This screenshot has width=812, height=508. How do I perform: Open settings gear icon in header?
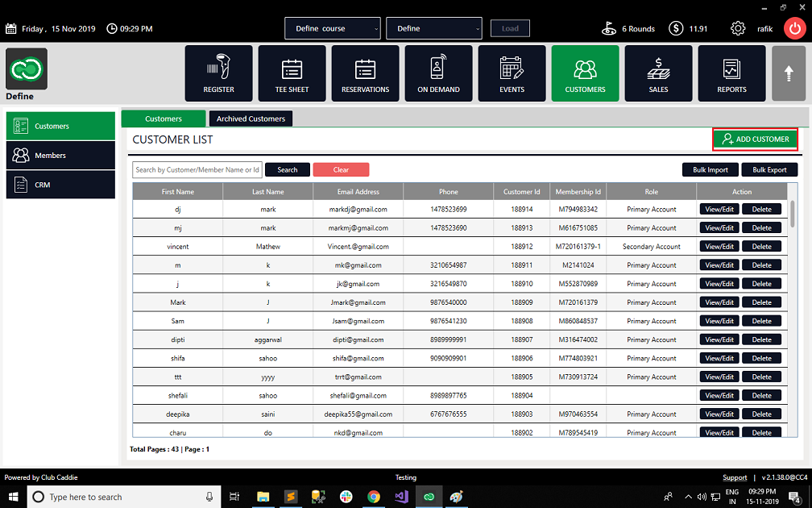(737, 28)
